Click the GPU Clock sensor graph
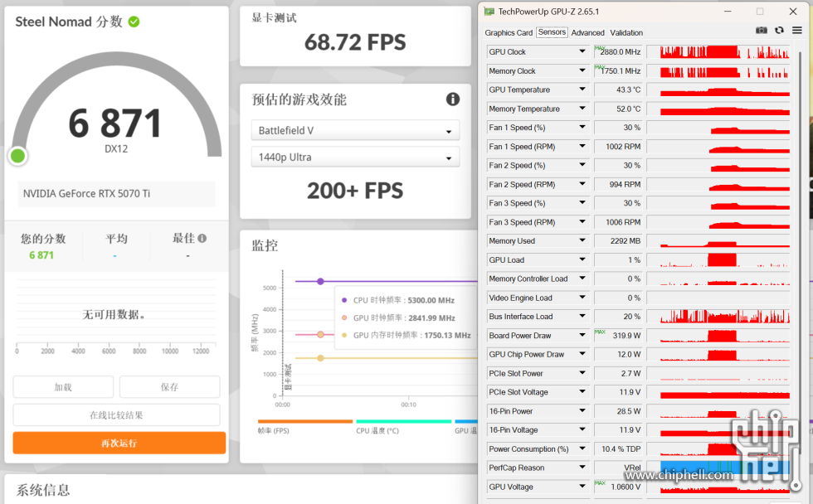813x504 pixels. click(718, 51)
